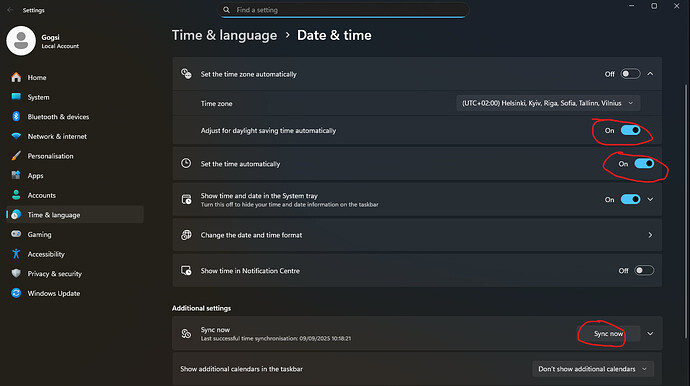Click the Windows Update circular arrows icon
Image resolution: width=690 pixels, height=386 pixels.
point(16,293)
